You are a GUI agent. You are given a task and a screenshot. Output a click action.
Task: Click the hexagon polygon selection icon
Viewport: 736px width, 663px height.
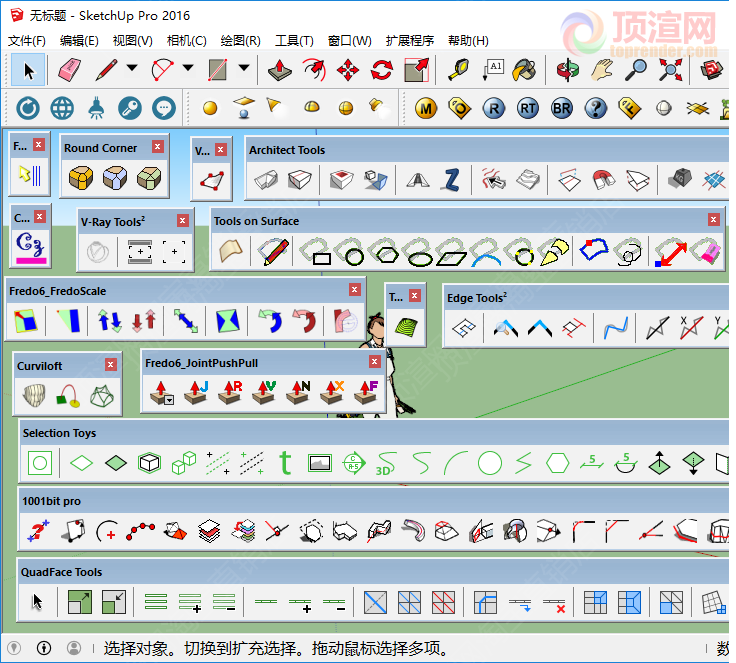tap(558, 463)
